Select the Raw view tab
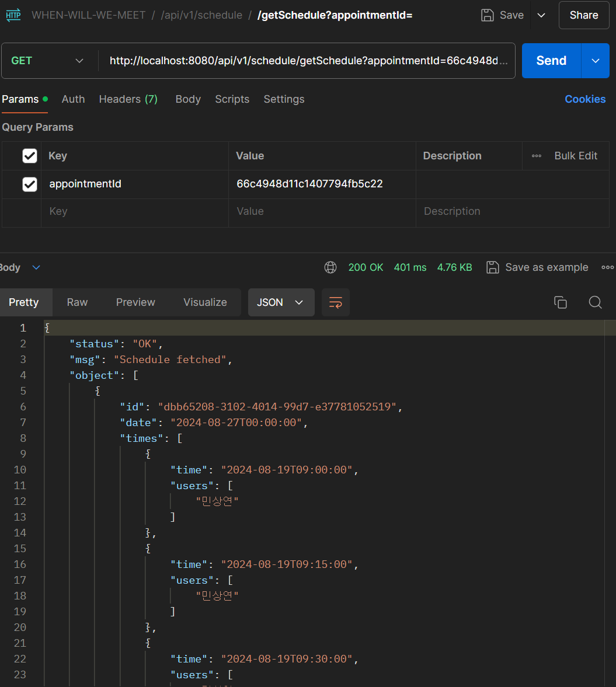 77,302
